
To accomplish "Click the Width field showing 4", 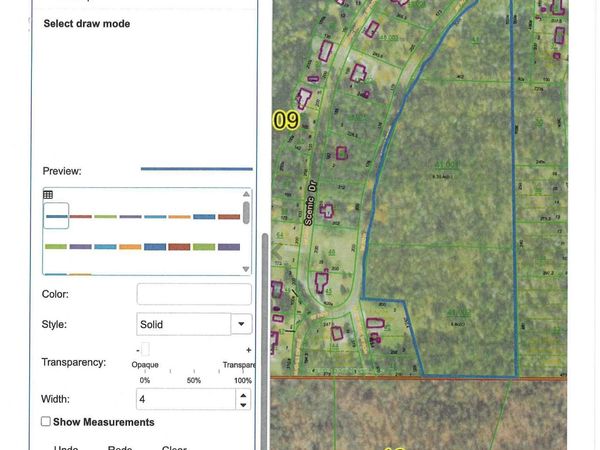I will click(186, 399).
